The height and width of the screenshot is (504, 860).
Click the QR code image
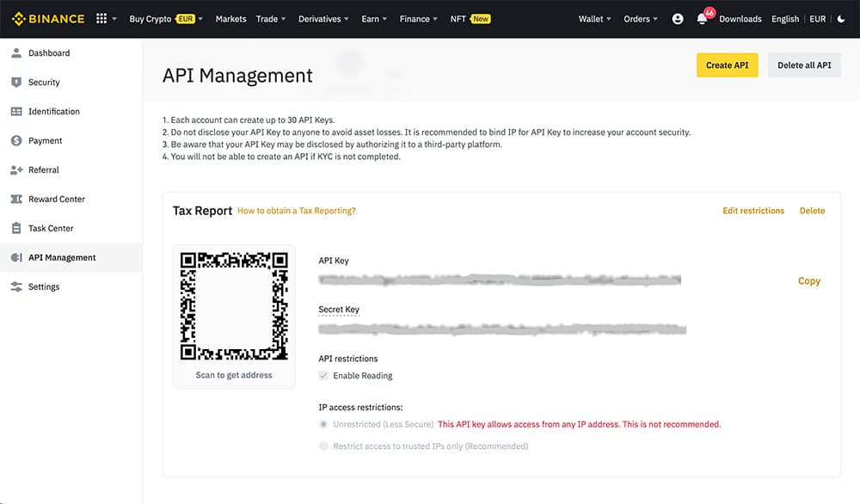pyautogui.click(x=234, y=306)
